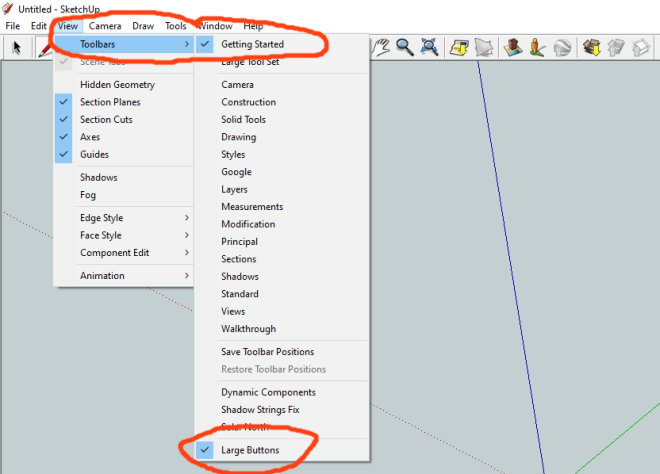660x474 pixels.
Task: Uncheck the Getting Started toolbar
Action: click(282, 44)
